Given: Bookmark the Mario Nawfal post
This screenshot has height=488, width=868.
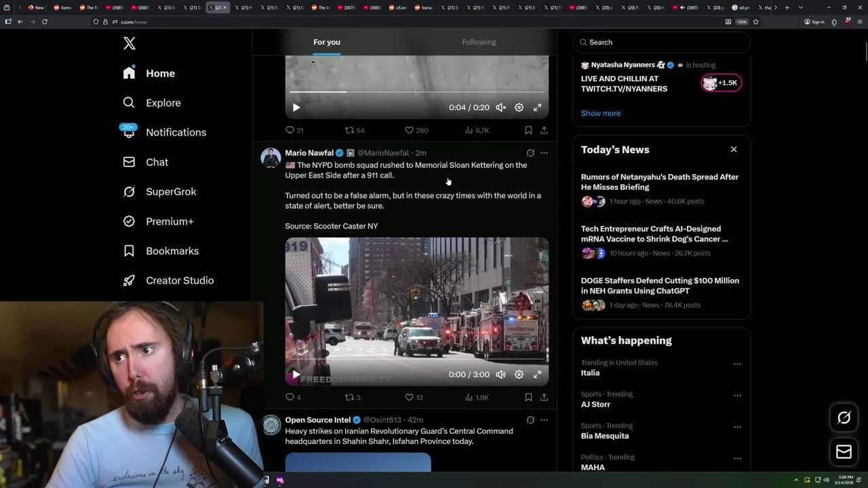Looking at the screenshot, I should click(x=528, y=397).
